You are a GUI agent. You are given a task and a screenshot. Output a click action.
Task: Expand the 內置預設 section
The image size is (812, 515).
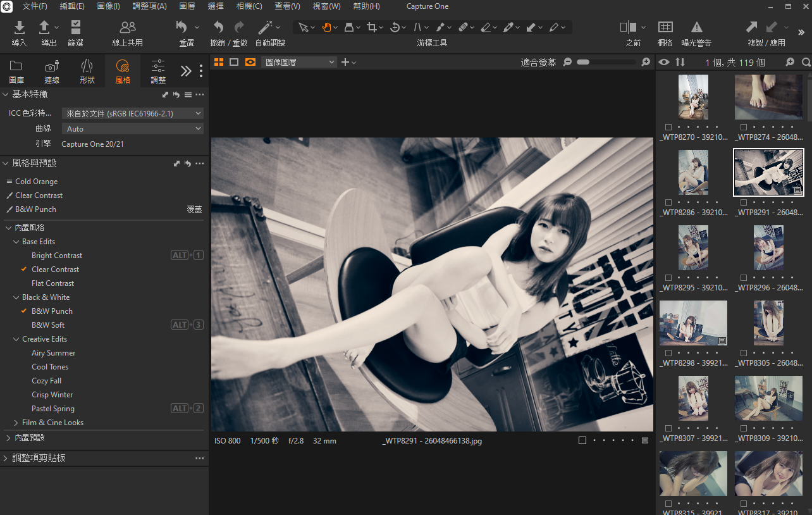click(8, 438)
